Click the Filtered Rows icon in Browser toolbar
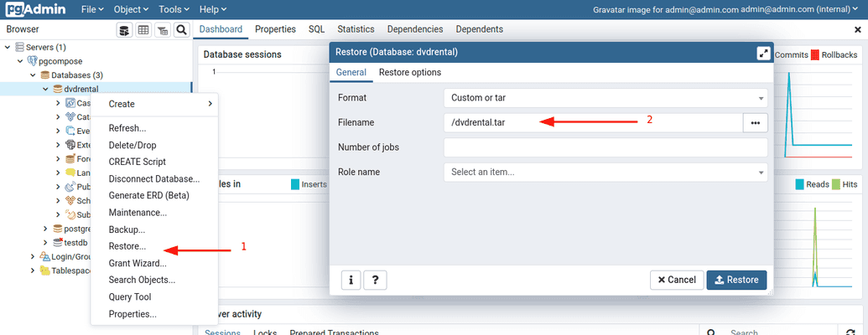The image size is (868, 335). [x=162, y=30]
